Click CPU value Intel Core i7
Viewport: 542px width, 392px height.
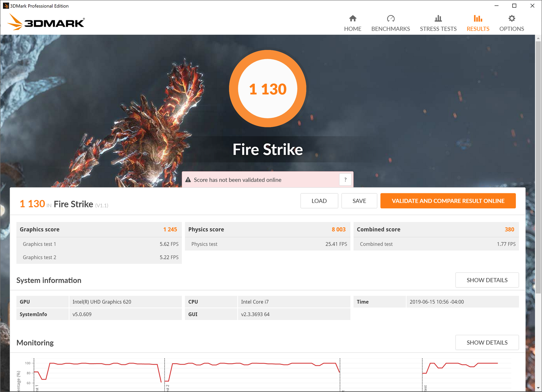point(255,302)
